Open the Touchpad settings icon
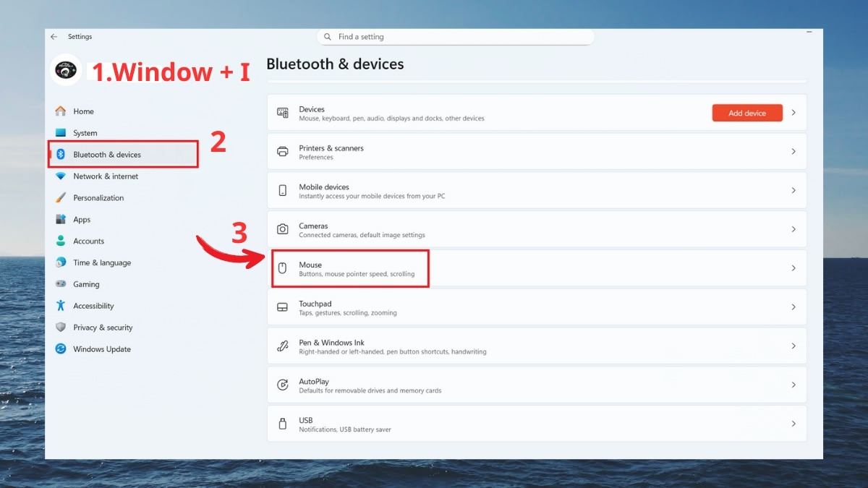868x488 pixels. click(x=283, y=307)
